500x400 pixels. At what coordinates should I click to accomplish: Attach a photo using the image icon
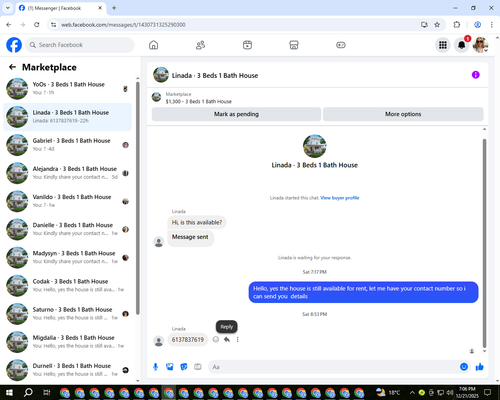point(170,367)
